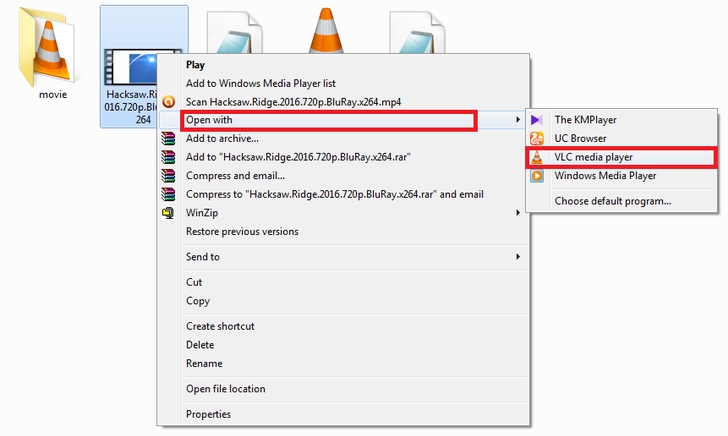Pick UC Browser in submenu
Screen dimensions: 728x436
coord(580,138)
